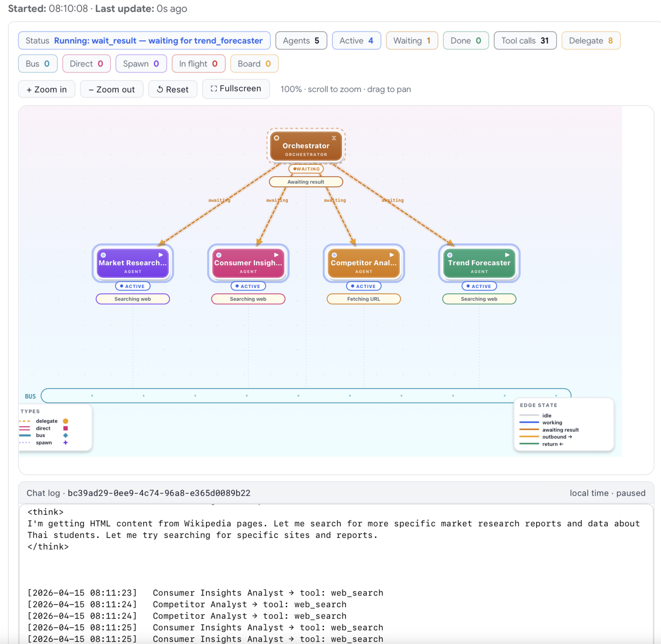
Task: Select the Market Research agent node
Action: (x=133, y=263)
